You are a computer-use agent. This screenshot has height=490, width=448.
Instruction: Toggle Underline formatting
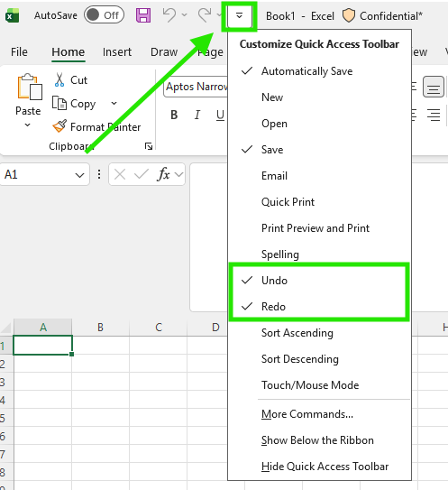point(220,115)
